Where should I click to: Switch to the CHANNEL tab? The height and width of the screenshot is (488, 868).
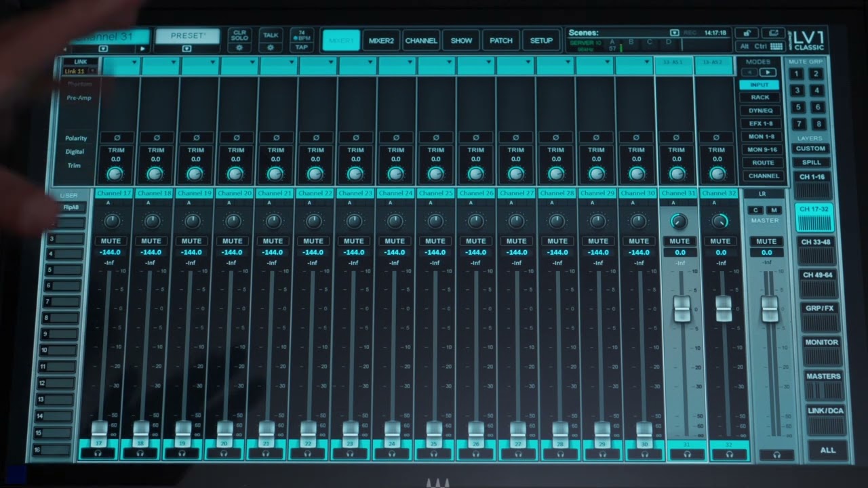coord(421,41)
